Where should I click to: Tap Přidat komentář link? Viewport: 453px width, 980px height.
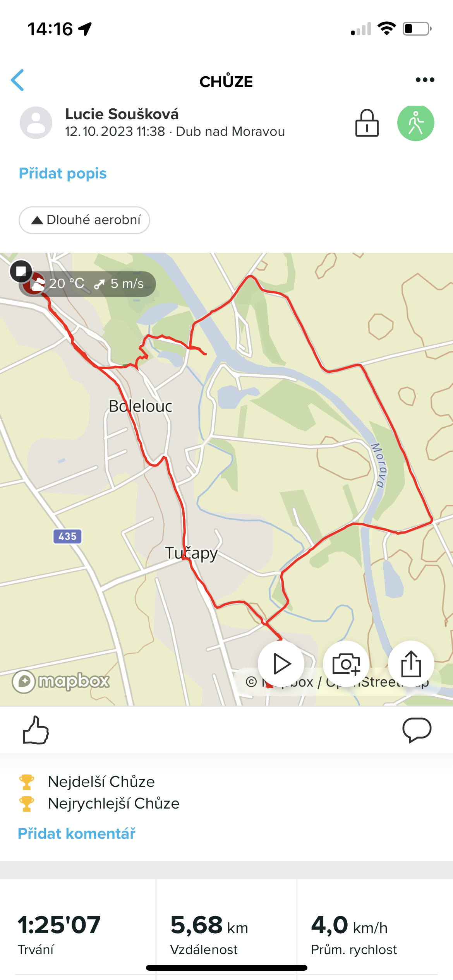pyautogui.click(x=77, y=833)
